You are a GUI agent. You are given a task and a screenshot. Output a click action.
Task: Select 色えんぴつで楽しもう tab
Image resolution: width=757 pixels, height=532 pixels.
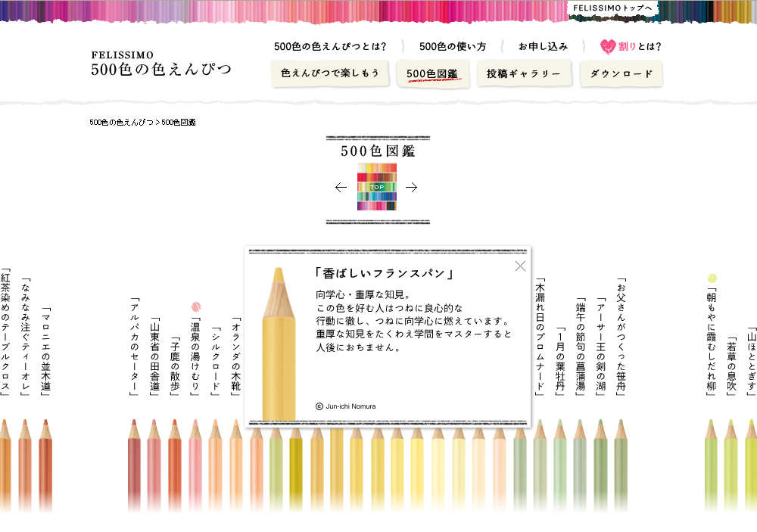pyautogui.click(x=330, y=73)
